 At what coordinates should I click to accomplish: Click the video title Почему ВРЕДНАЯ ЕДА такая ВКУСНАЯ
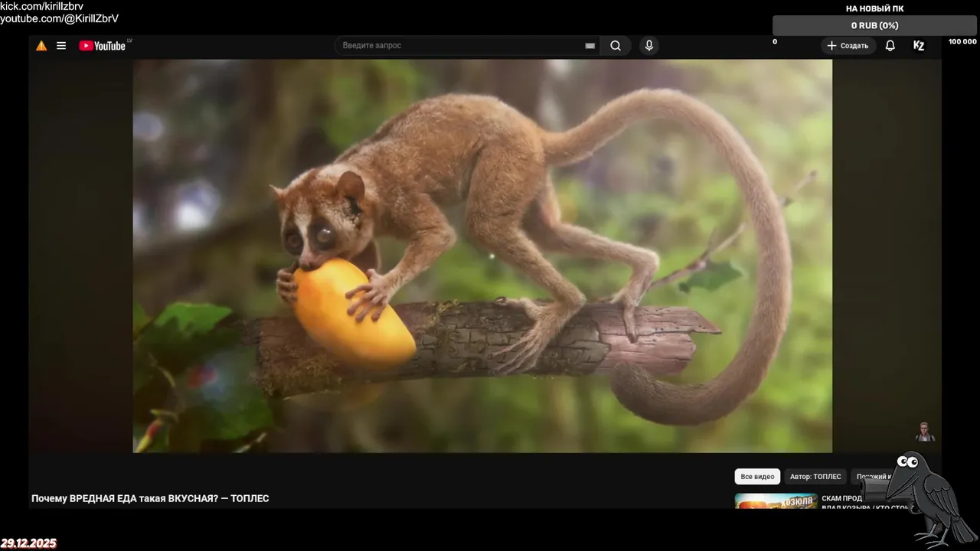tap(150, 498)
